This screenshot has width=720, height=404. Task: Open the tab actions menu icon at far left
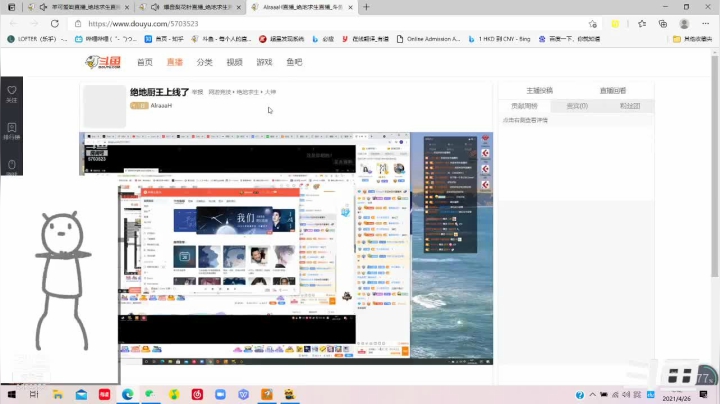[x=11, y=7]
